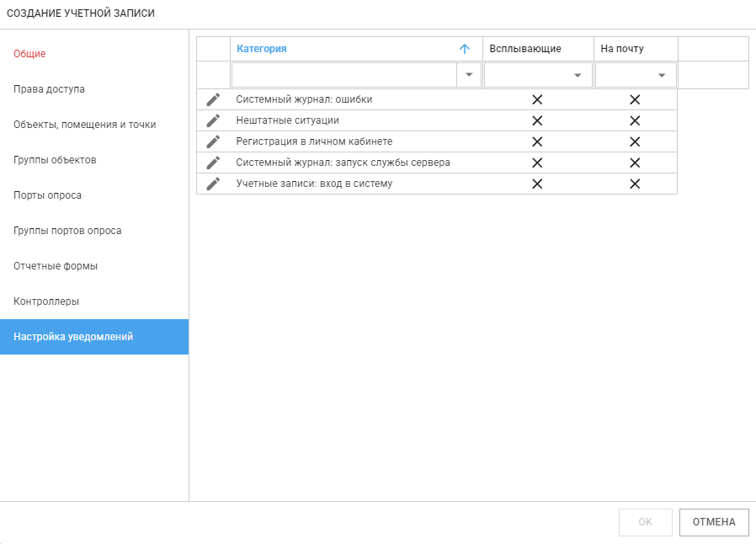Click pencil for 'Учетные записи: вход в систему'
This screenshot has height=544, width=756.
pyautogui.click(x=213, y=184)
